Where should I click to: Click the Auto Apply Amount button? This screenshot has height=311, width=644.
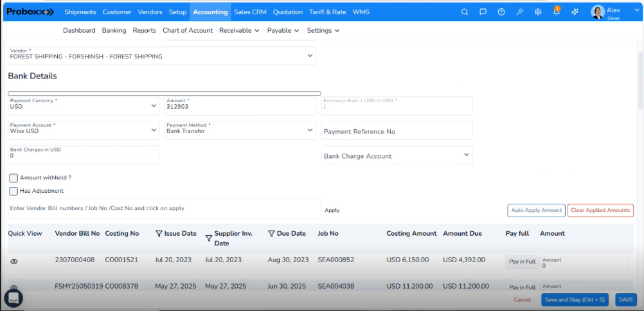tap(536, 210)
